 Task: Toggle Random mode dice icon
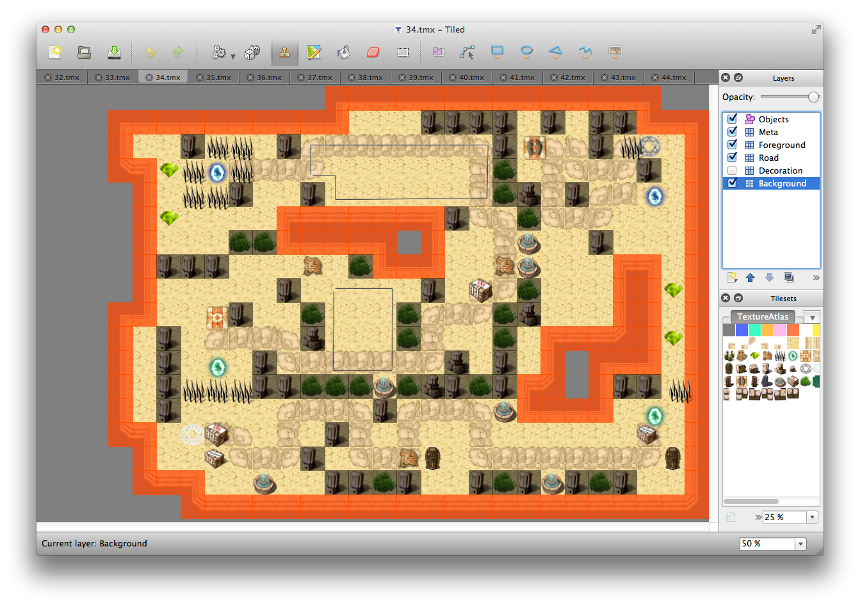point(252,52)
